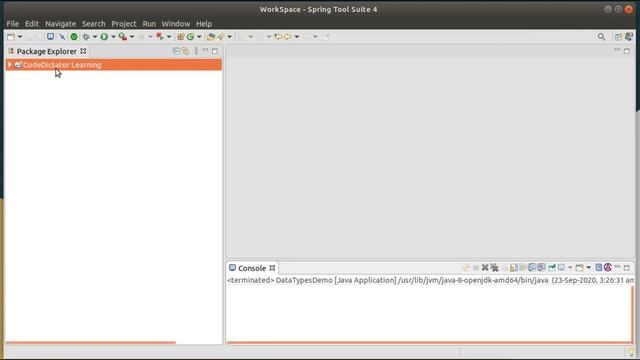This screenshot has width=640, height=360.
Task: Open the Help menu
Action: [204, 24]
